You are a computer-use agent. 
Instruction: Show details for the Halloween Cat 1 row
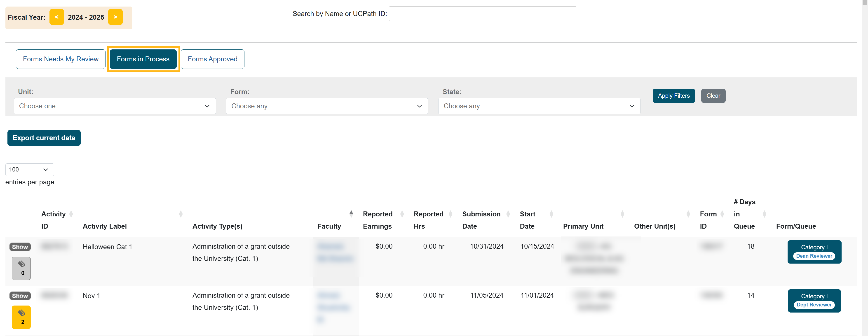[20, 246]
